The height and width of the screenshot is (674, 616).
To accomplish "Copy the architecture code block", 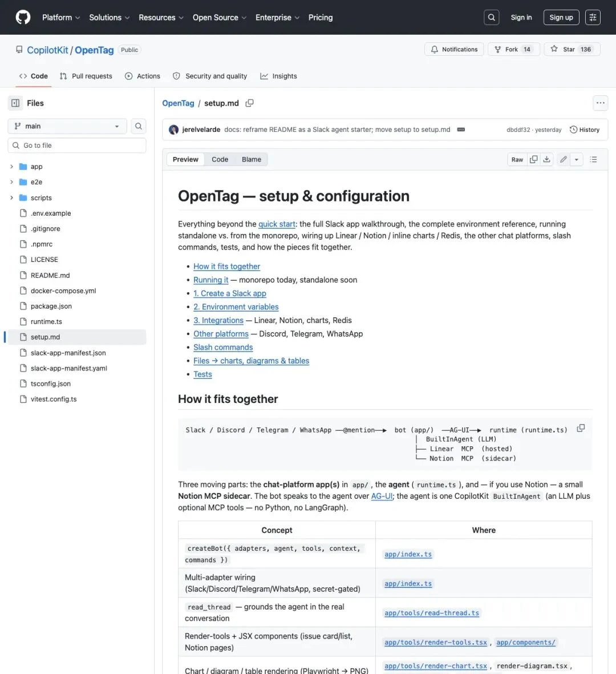I will [581, 428].
